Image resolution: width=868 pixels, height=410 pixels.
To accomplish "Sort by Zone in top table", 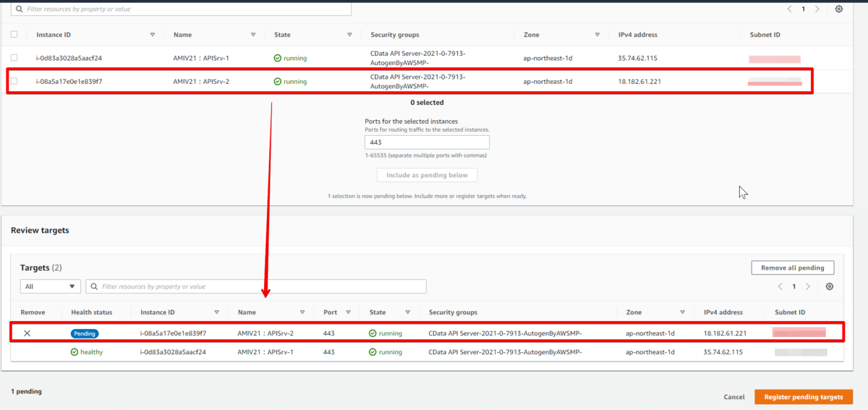I will pyautogui.click(x=597, y=35).
